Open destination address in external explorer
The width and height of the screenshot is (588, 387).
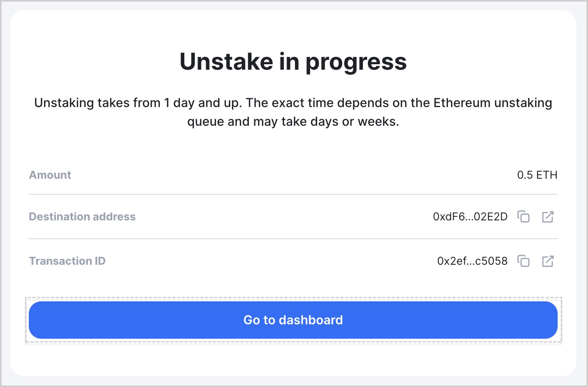548,216
